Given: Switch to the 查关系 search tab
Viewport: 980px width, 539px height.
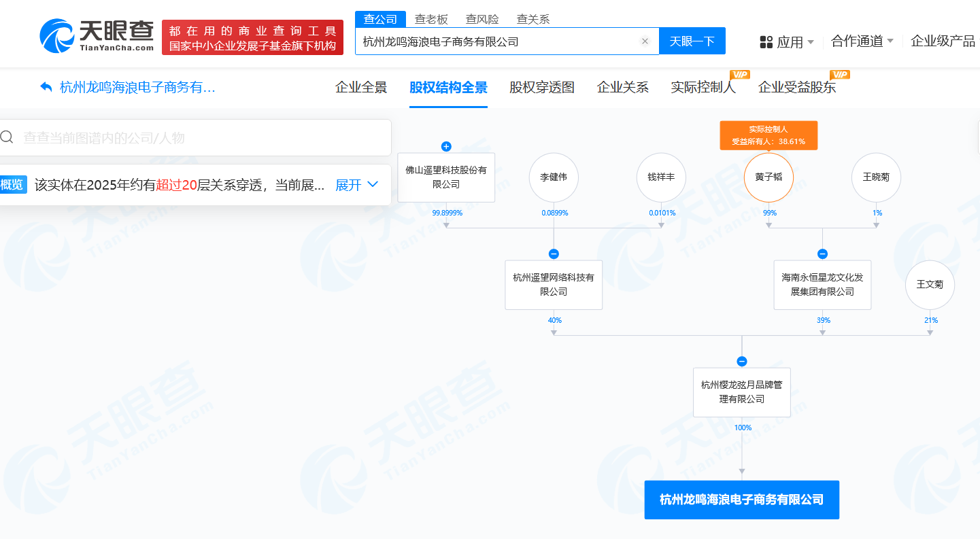Looking at the screenshot, I should pyautogui.click(x=533, y=19).
